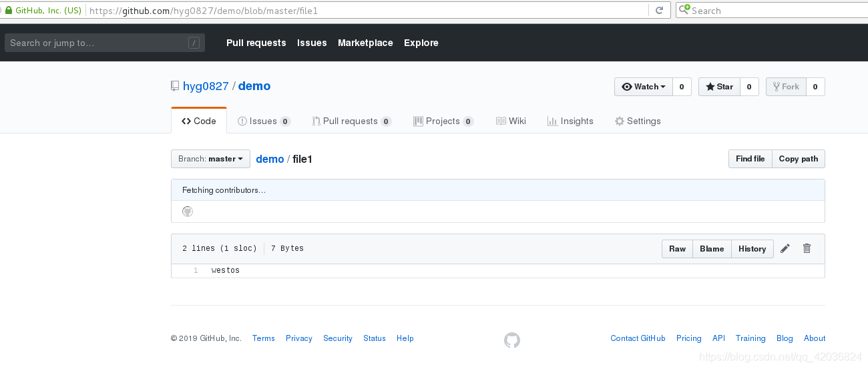This screenshot has width=868, height=369.
Task: Open the About footer link
Action: tap(815, 338)
